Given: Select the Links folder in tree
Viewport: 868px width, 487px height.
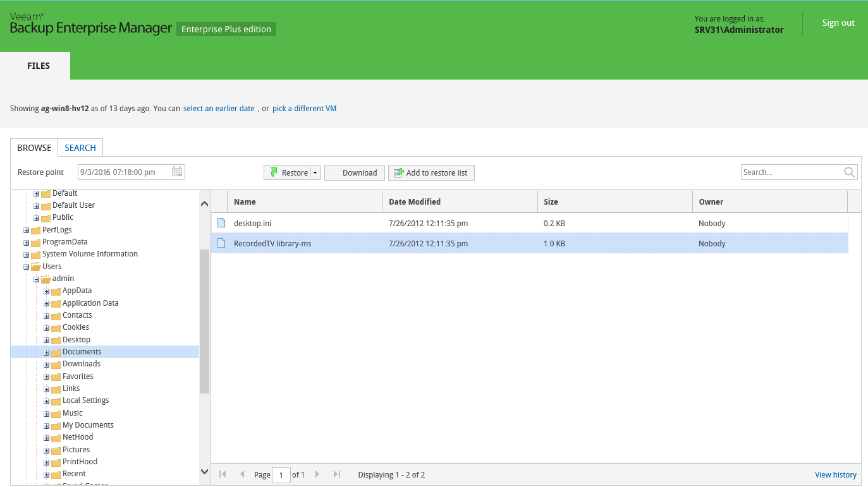Looking at the screenshot, I should (x=71, y=388).
